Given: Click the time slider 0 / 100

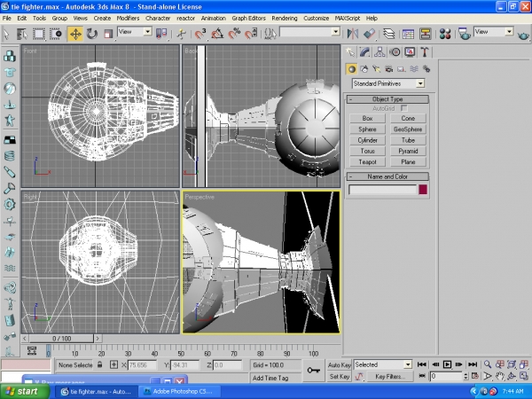Looking at the screenshot, I should tap(61, 339).
